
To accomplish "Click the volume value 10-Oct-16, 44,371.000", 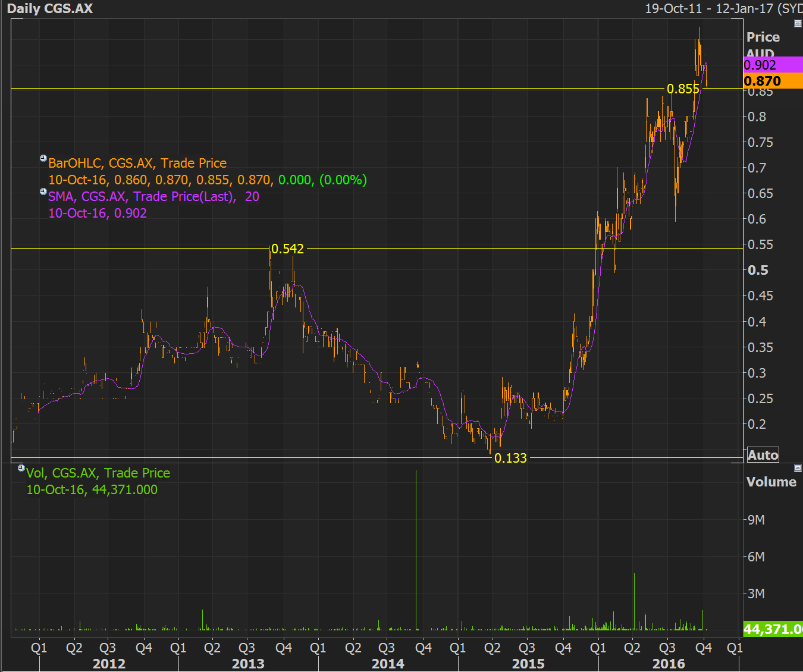I will pos(92,489).
